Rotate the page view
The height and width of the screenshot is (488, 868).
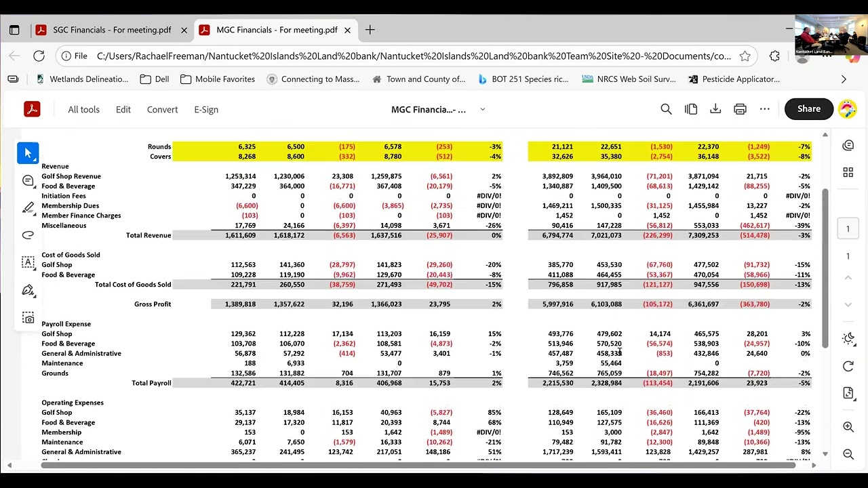click(848, 367)
